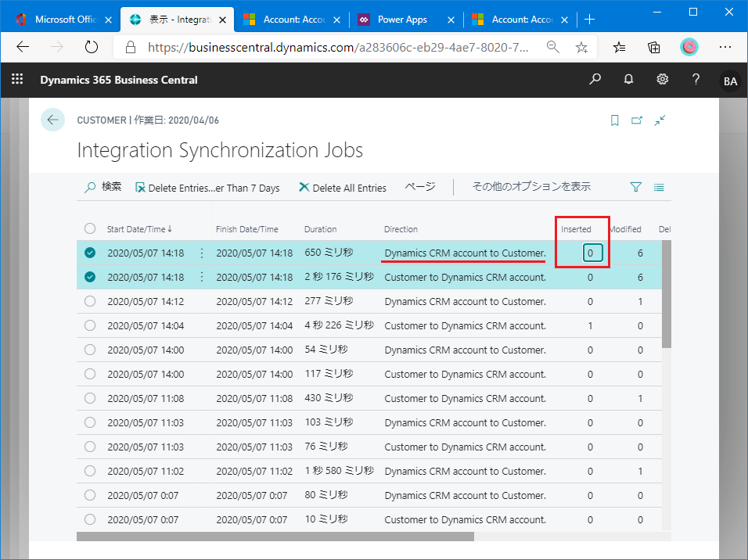Image resolution: width=748 pixels, height=560 pixels.
Task: Open the Duration column header menu
Action: 320,229
